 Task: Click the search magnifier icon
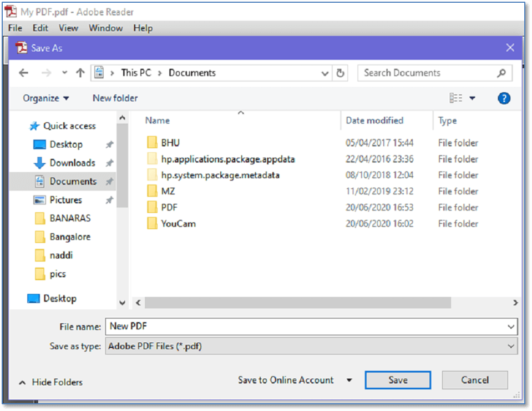click(501, 73)
